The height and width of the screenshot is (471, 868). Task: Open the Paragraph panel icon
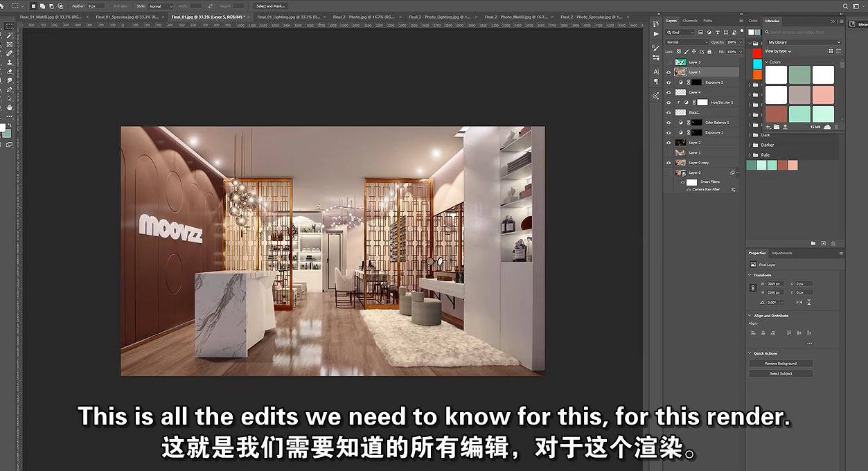(656, 81)
